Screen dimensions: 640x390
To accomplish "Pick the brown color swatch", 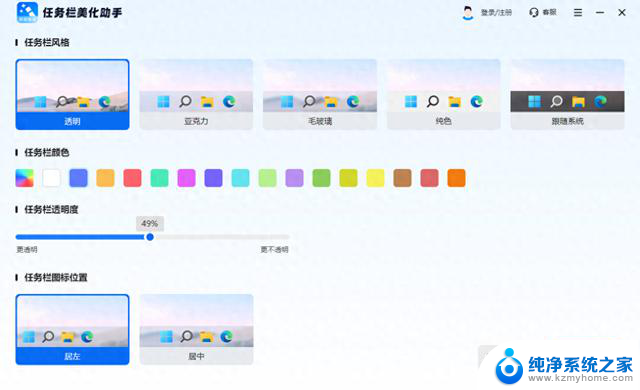I will (x=402, y=178).
